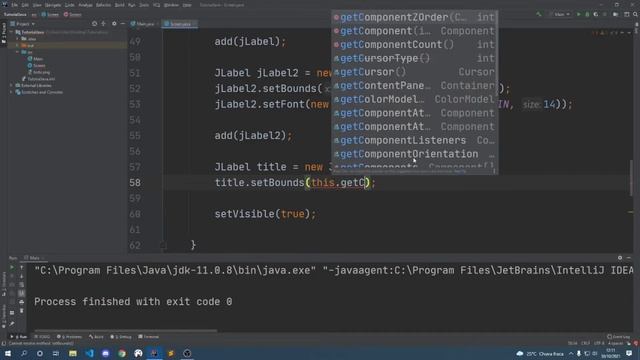Viewport: 640px width, 360px height.
Task: Toggle soft-wrap icon in Run panel
Action: (22, 285)
